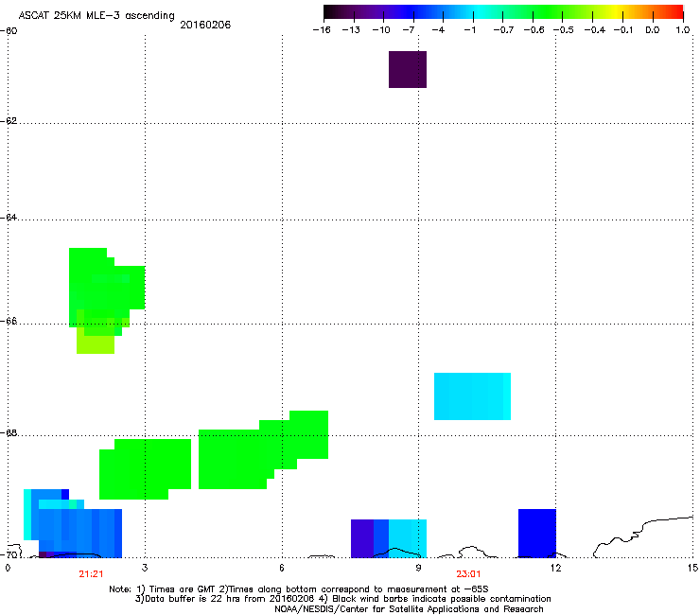The width and height of the screenshot is (700, 615).
Task: Click the latitude label -66 on the left axis
Action: (x=9, y=321)
